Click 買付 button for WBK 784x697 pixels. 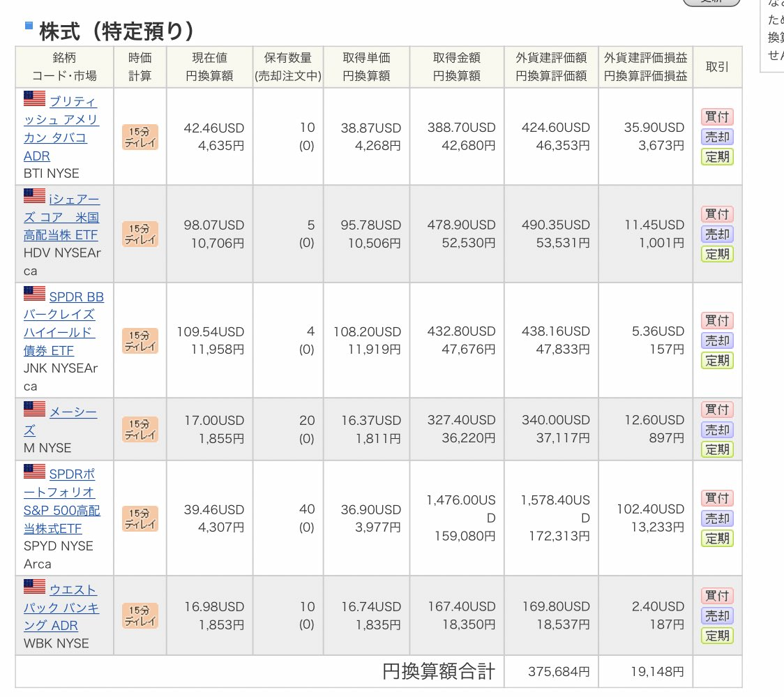(717, 596)
